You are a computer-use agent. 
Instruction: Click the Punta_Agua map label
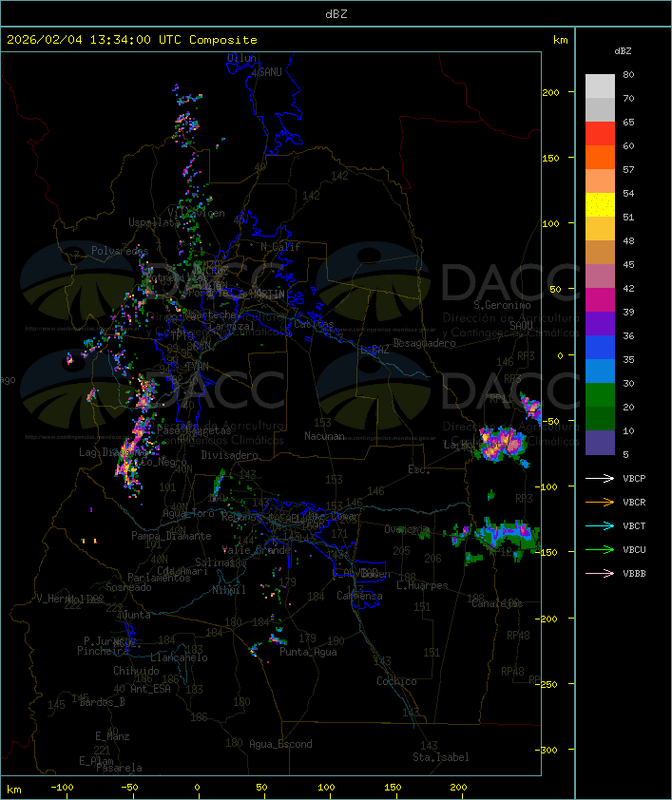coord(308,652)
